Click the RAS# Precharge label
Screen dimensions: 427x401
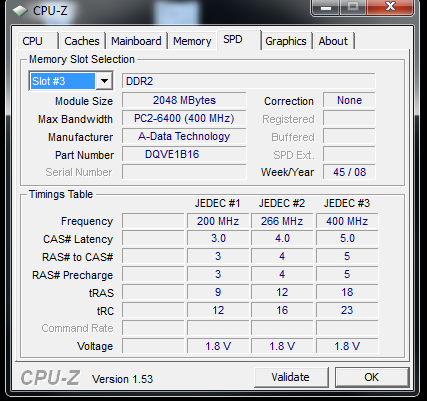(x=72, y=275)
